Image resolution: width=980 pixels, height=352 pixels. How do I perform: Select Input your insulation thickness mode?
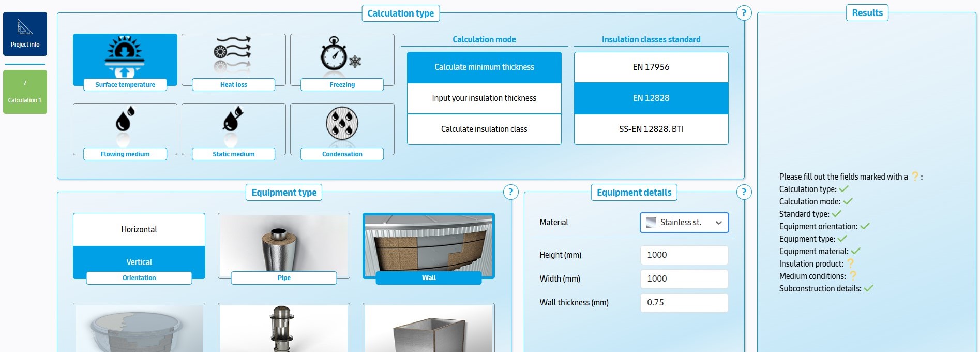click(484, 98)
